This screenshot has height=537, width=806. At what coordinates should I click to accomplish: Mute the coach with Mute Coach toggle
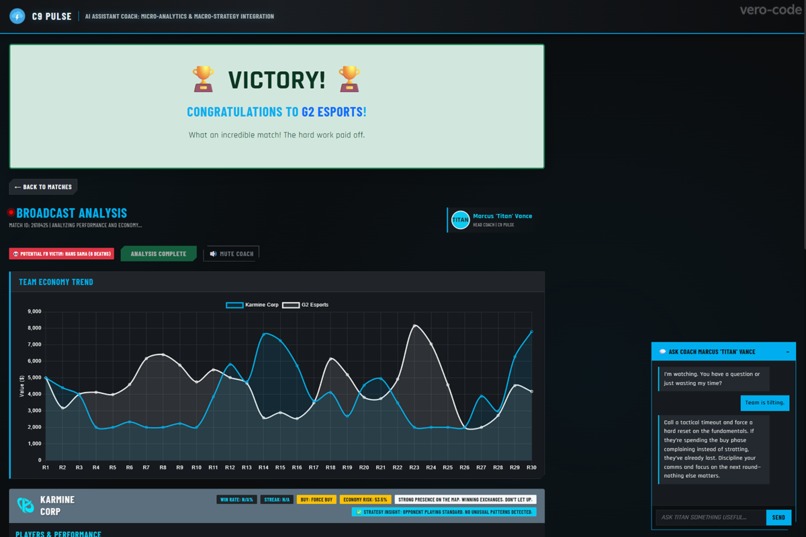click(231, 254)
